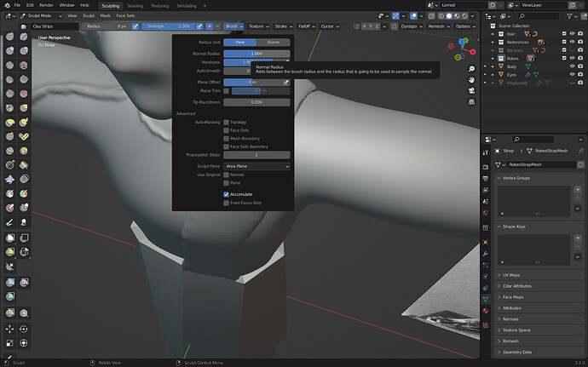Viewport: 588px width, 367px height.
Task: Select the Move transform tool
Action: 10,330
